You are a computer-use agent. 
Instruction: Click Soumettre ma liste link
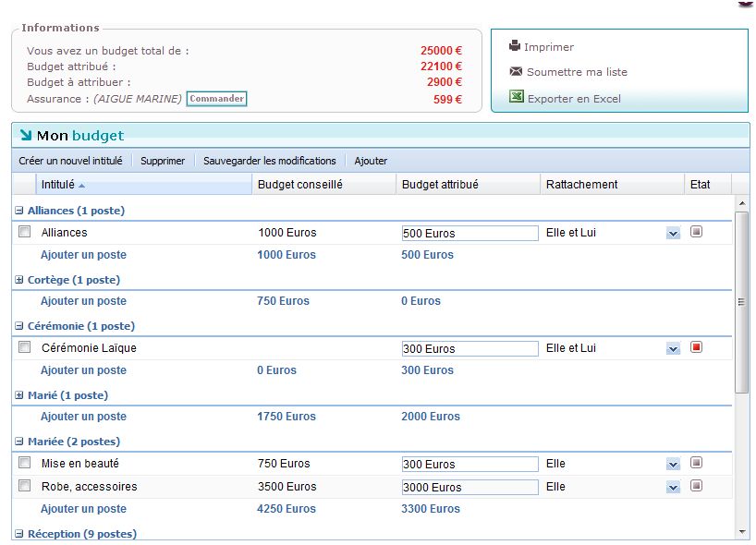577,72
